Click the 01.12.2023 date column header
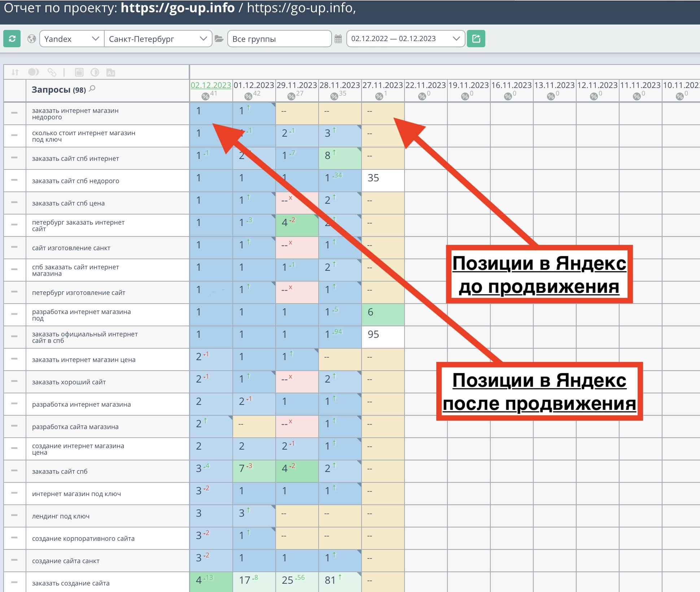 254,85
